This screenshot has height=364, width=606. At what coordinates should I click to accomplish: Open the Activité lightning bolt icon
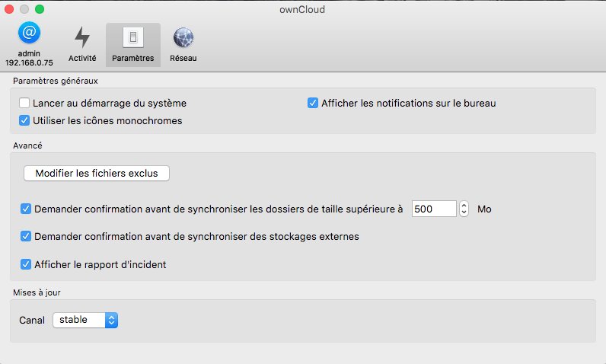click(x=81, y=37)
